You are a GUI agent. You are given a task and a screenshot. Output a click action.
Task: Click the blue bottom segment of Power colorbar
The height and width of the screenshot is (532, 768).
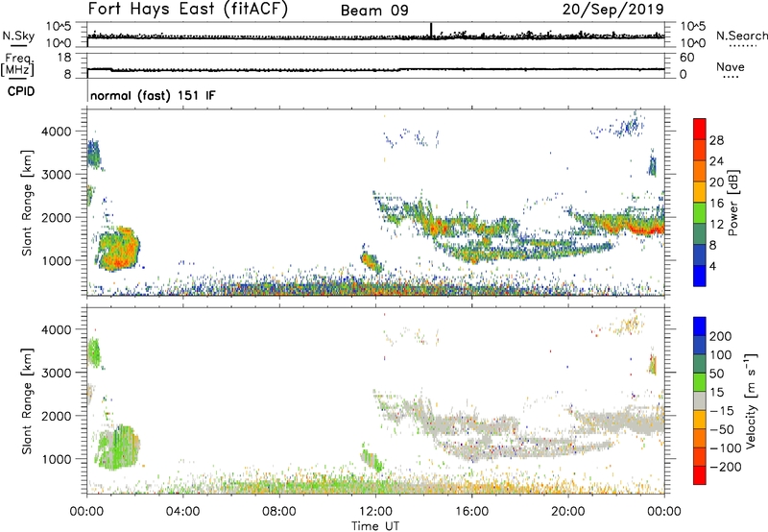pos(700,276)
